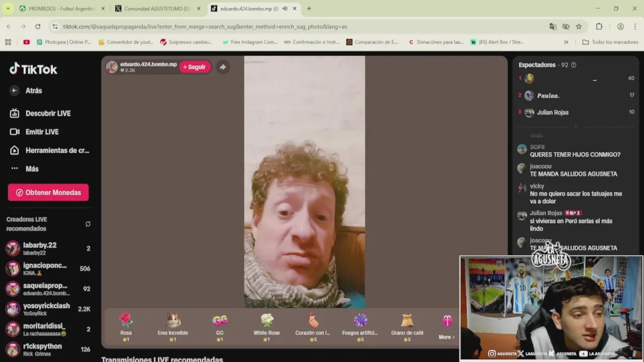Open a new browser tab
Screen dimensions: 644x362
(309, 9)
